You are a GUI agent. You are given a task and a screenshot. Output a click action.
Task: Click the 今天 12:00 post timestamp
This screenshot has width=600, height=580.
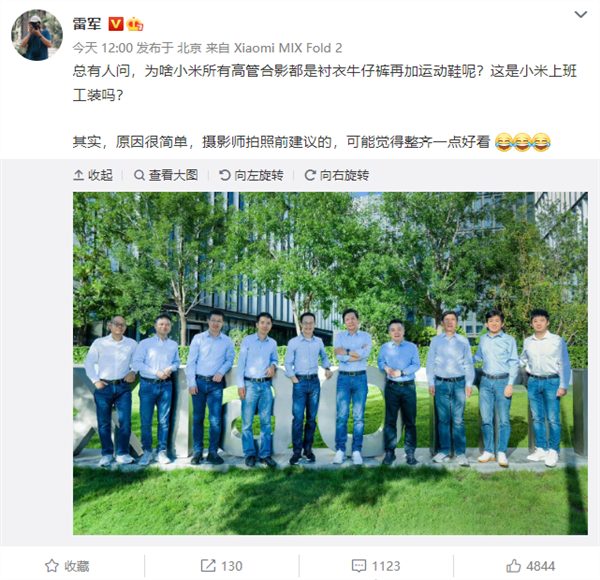click(103, 48)
